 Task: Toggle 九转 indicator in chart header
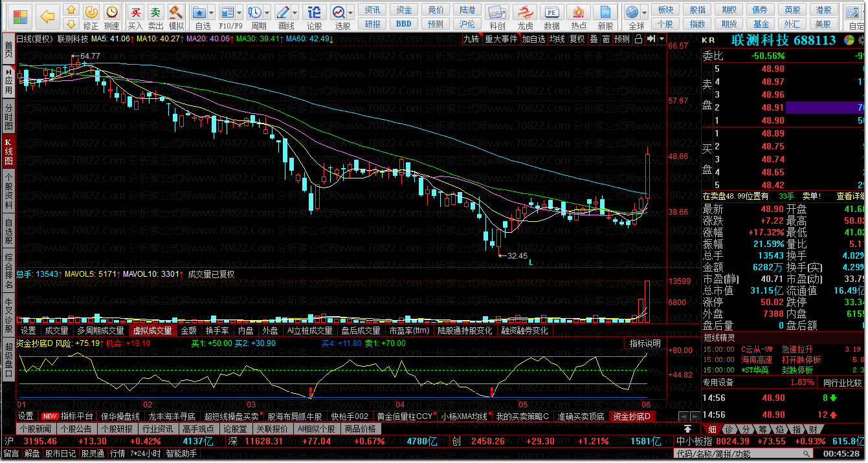tap(471, 39)
